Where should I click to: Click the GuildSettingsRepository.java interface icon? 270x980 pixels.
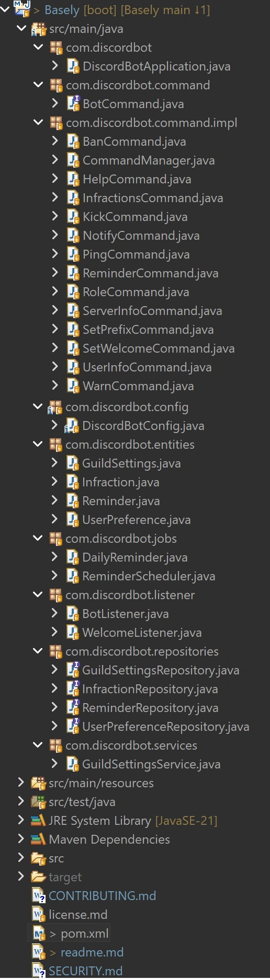coord(72,670)
